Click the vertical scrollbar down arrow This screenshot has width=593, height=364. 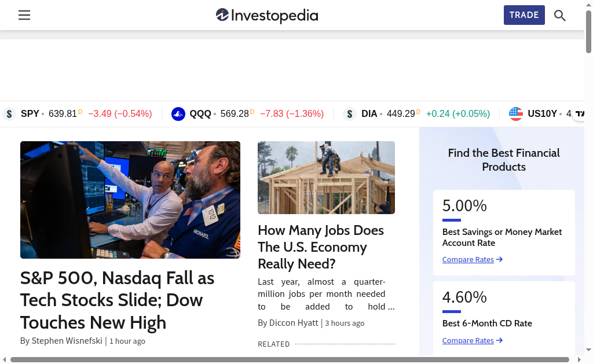[588, 350]
